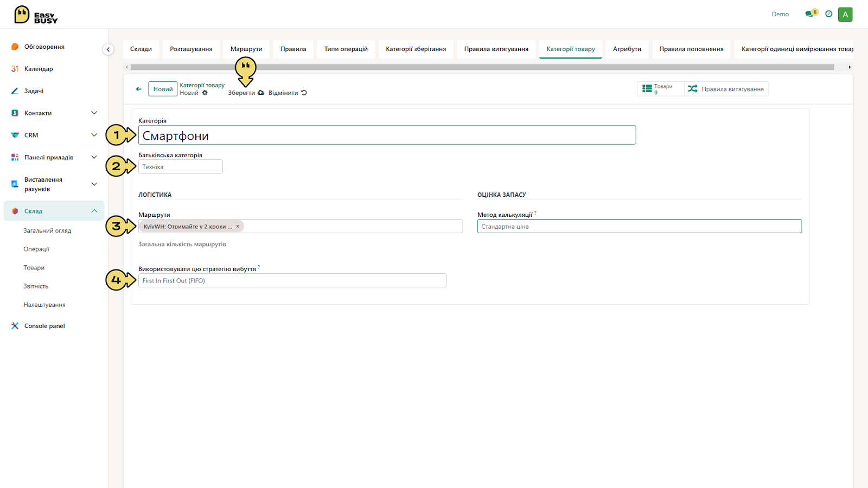Open Правила витягування smart button
The image size is (868, 488).
click(726, 89)
